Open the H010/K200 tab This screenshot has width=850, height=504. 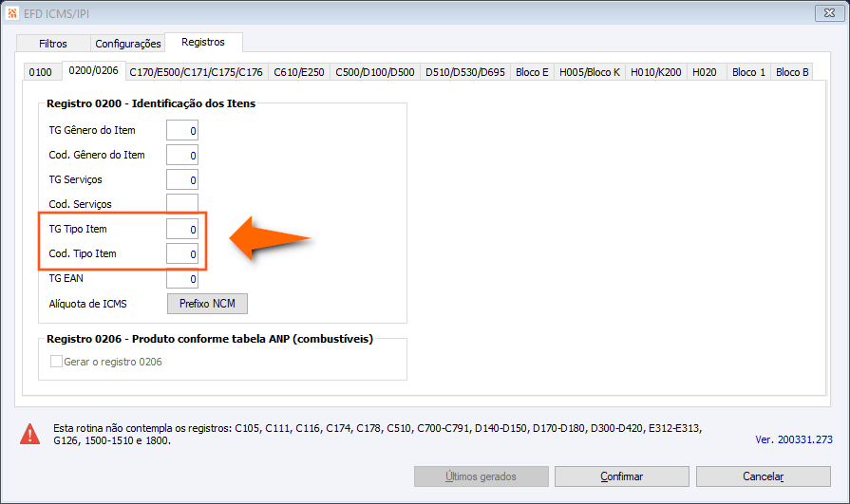(x=656, y=72)
